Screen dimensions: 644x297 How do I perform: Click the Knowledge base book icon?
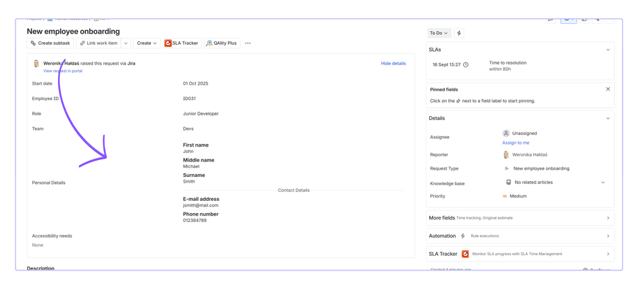point(508,183)
